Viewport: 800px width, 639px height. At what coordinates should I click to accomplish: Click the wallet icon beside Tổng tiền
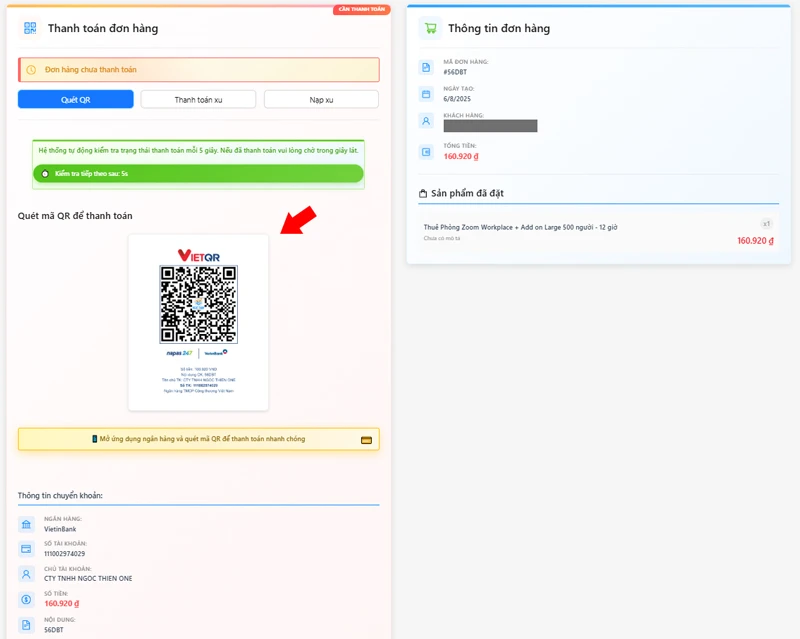pos(425,153)
